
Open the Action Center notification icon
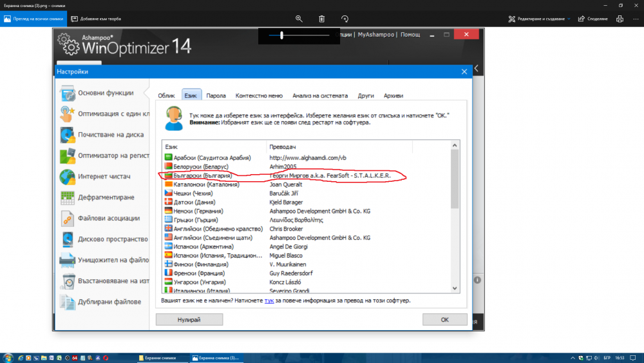click(633, 358)
